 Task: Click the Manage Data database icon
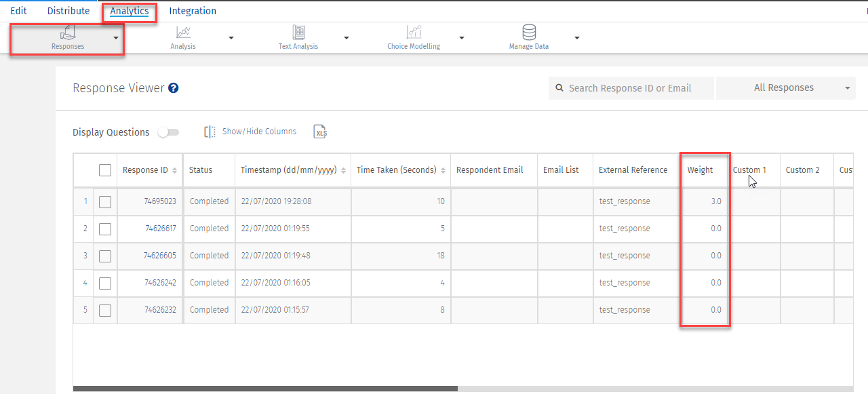point(529,33)
